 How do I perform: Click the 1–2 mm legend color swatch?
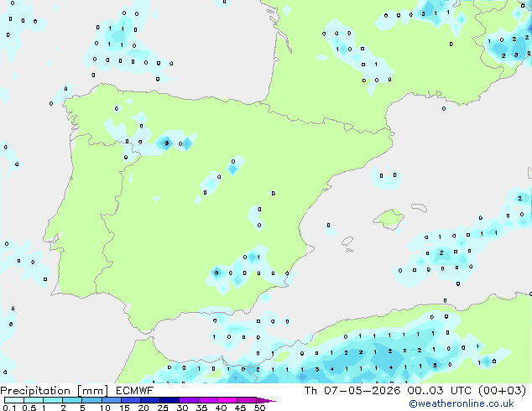click(53, 400)
